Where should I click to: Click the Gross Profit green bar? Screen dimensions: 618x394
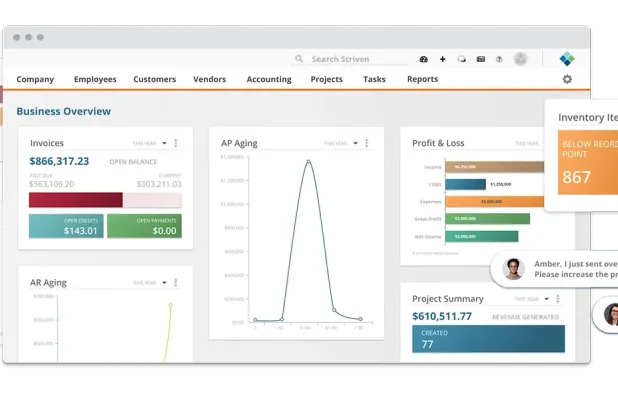488,219
